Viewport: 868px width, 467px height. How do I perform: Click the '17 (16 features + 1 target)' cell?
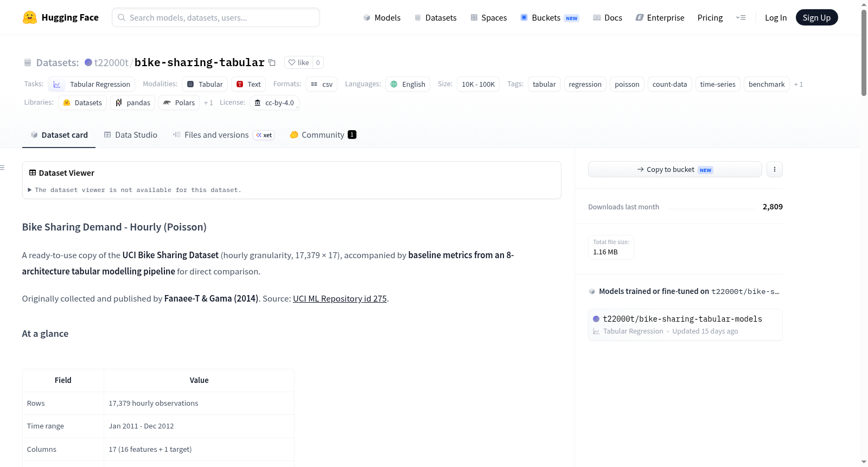pyautogui.click(x=199, y=450)
